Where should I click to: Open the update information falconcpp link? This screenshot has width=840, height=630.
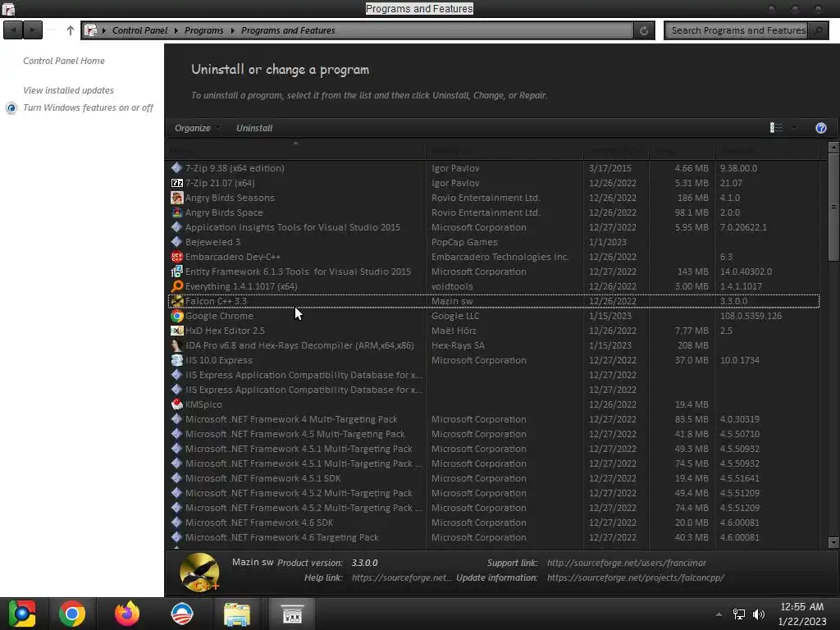[636, 577]
